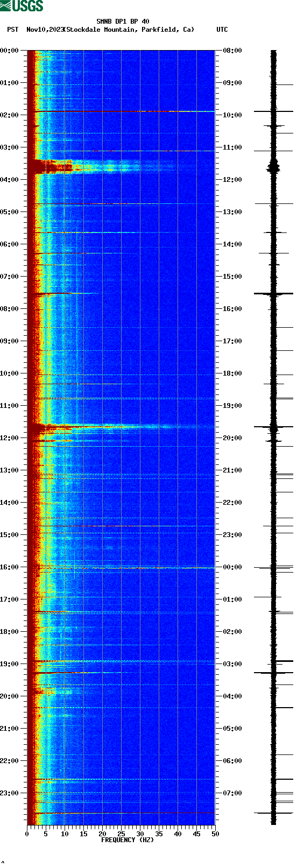Click the UTC 00:00 label on right axis
The height and width of the screenshot is (868, 297).
[232, 567]
